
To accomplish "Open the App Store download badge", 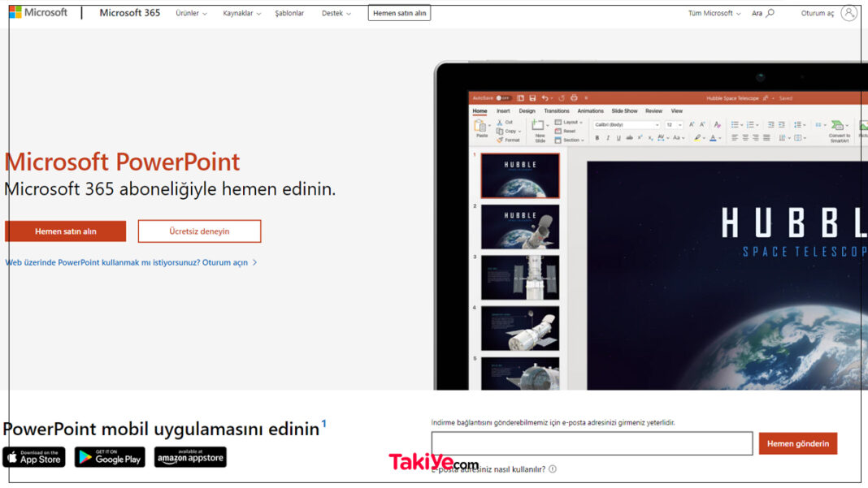I will [x=34, y=457].
